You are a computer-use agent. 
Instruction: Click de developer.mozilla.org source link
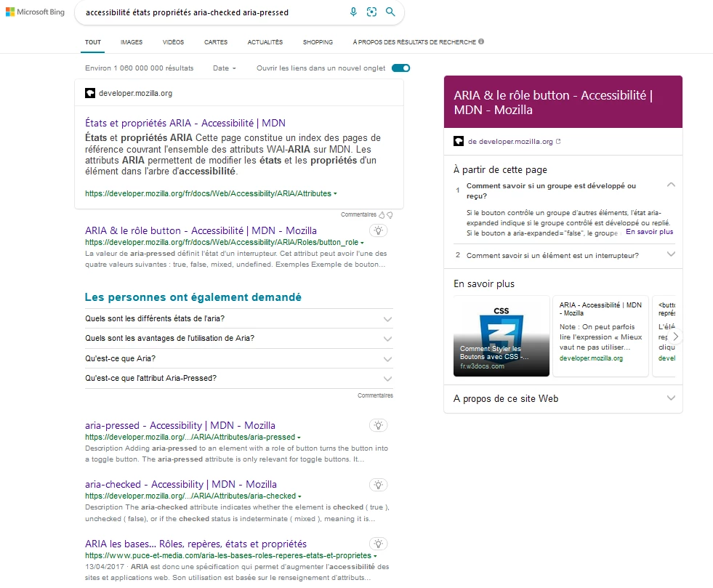pyautogui.click(x=510, y=142)
